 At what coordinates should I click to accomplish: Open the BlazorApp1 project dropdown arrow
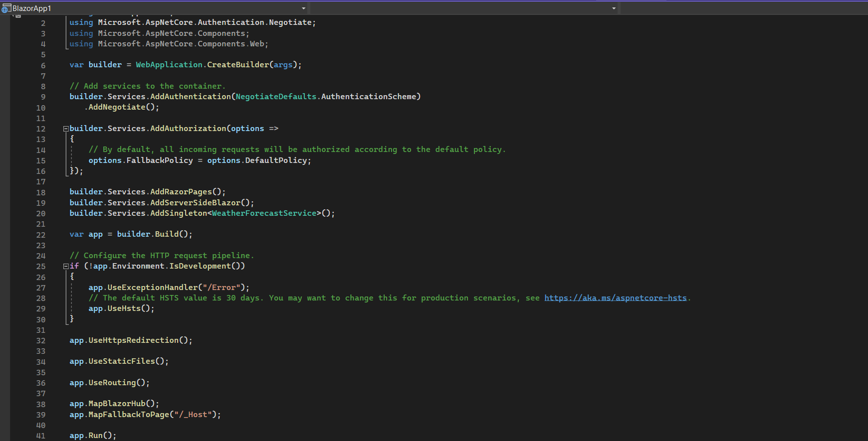pyautogui.click(x=303, y=8)
